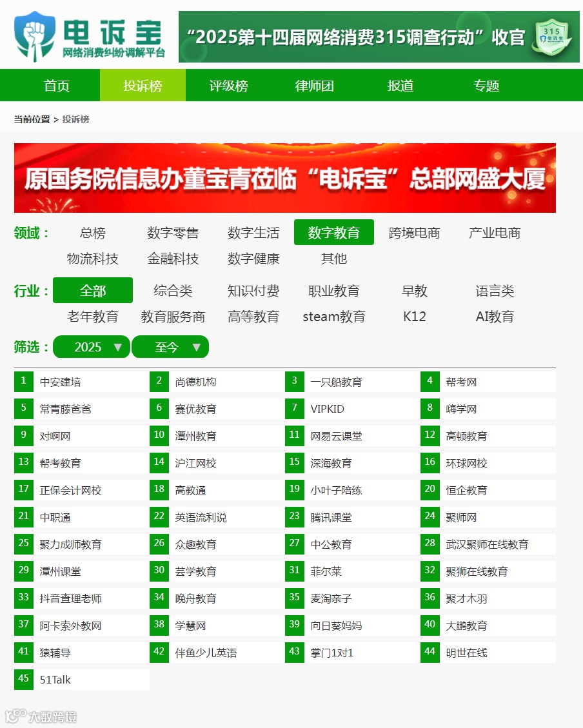Filter industry by 语言类

point(495,291)
